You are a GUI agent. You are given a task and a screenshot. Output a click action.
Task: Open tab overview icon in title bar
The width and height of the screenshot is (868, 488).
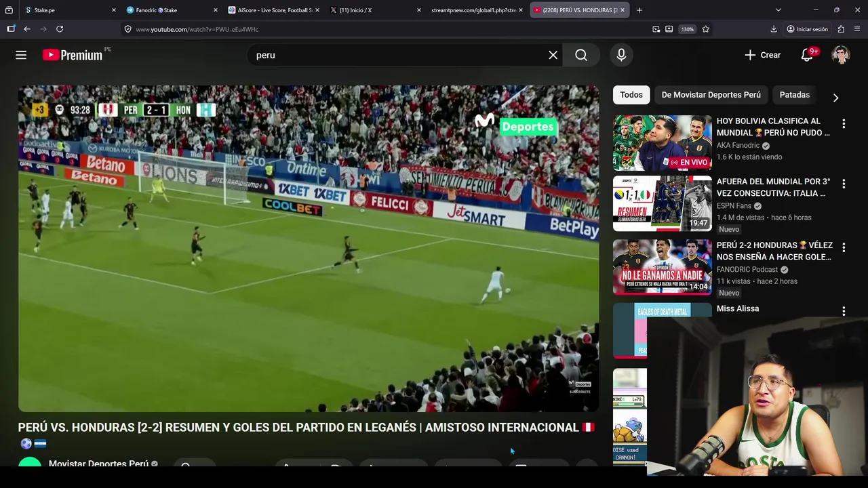9,10
